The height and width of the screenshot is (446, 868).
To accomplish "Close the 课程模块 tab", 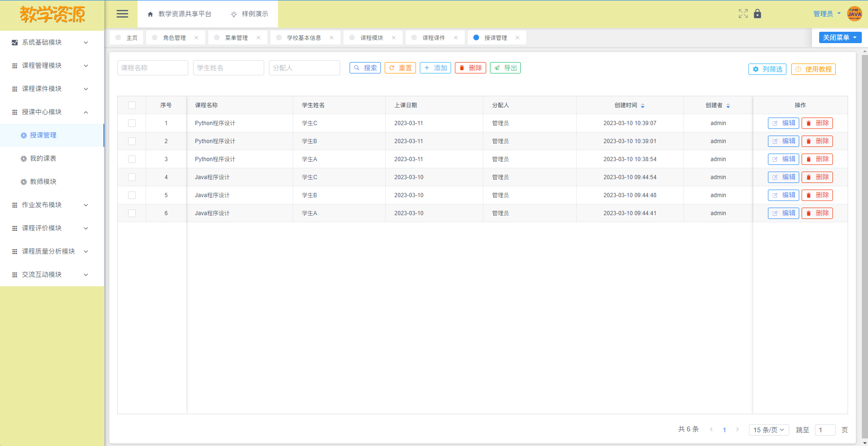I will pyautogui.click(x=394, y=37).
